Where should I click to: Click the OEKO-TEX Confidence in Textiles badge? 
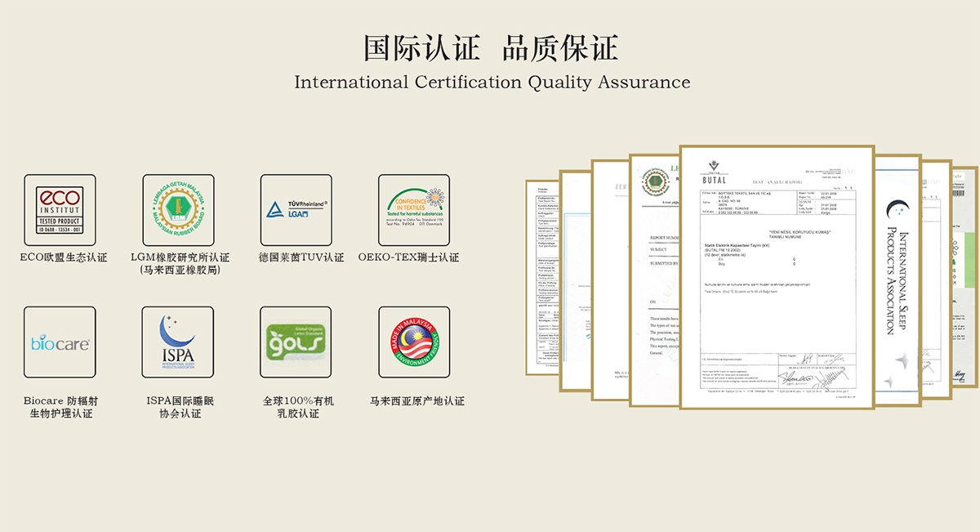pos(414,210)
